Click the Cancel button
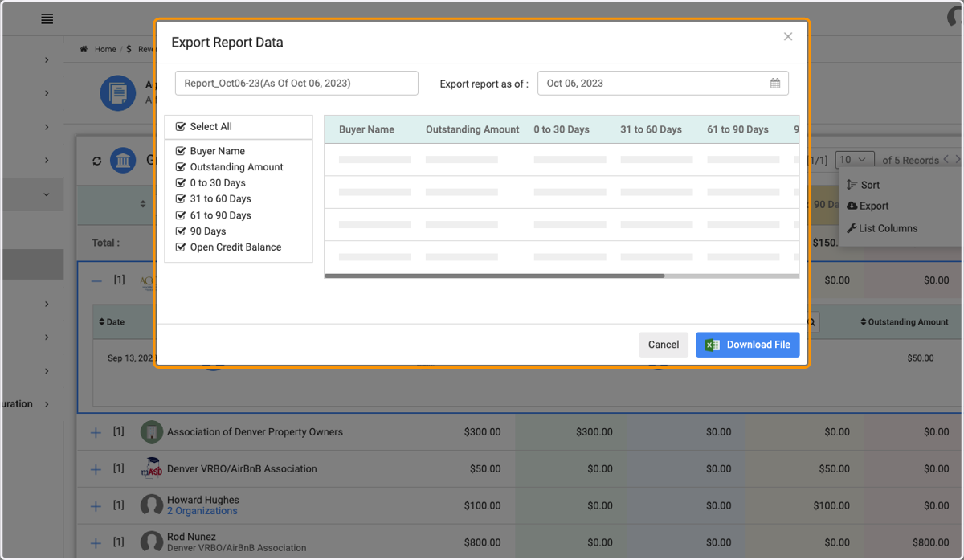Viewport: 964px width, 560px height. tap(664, 345)
